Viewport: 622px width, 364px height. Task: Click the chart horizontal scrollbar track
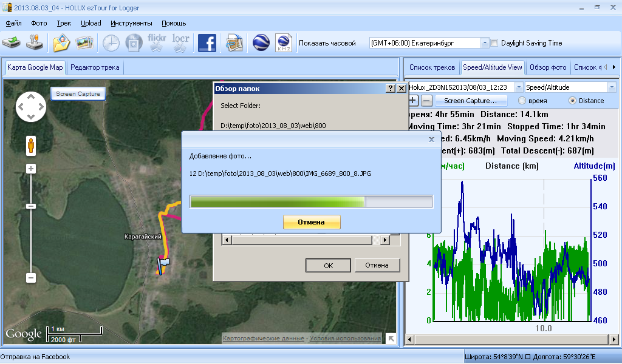point(511,340)
